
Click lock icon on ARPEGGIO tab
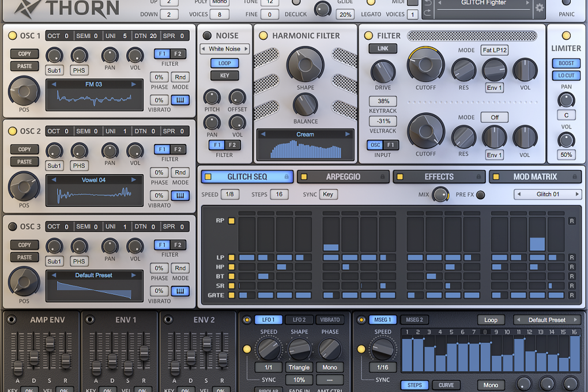[383, 176]
